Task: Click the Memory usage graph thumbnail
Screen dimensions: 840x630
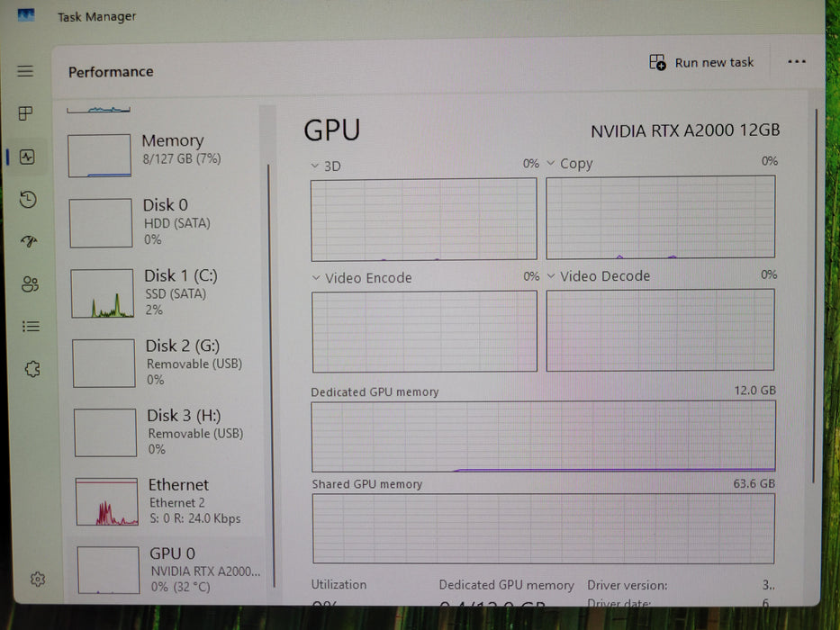Action: tap(100, 156)
